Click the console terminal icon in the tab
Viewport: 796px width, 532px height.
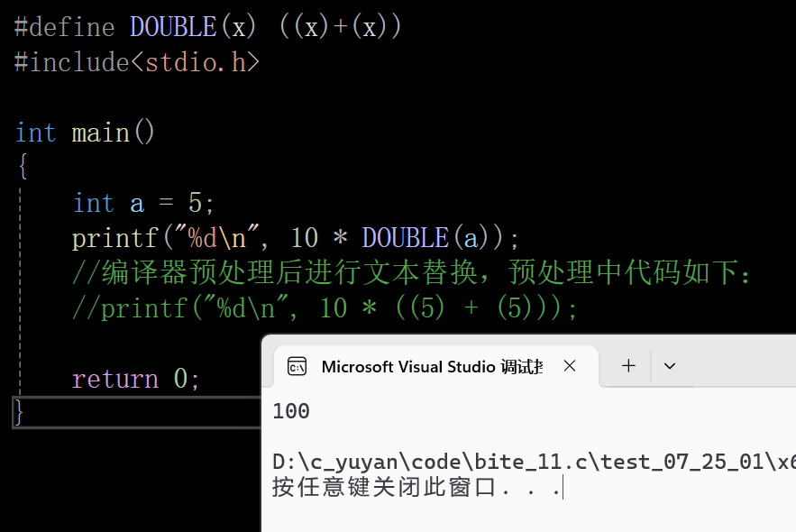(x=297, y=366)
